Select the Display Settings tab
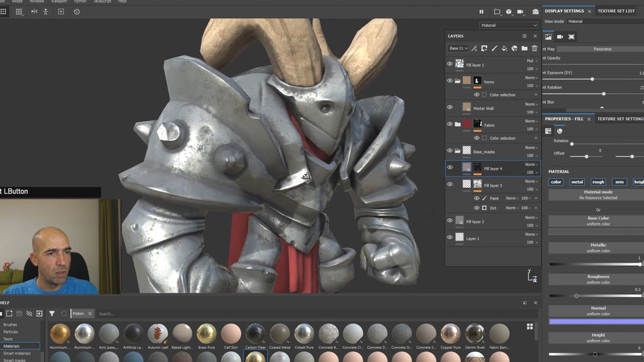The height and width of the screenshot is (362, 644). (x=564, y=11)
